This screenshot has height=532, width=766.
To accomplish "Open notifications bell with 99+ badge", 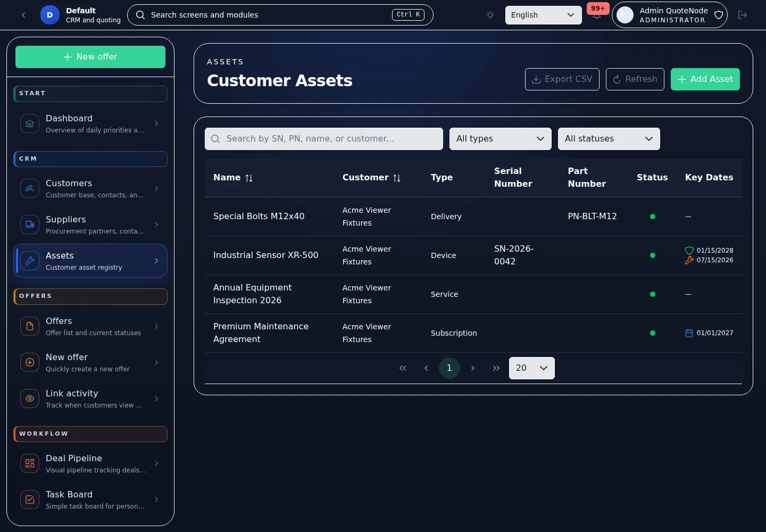I will tap(597, 15).
